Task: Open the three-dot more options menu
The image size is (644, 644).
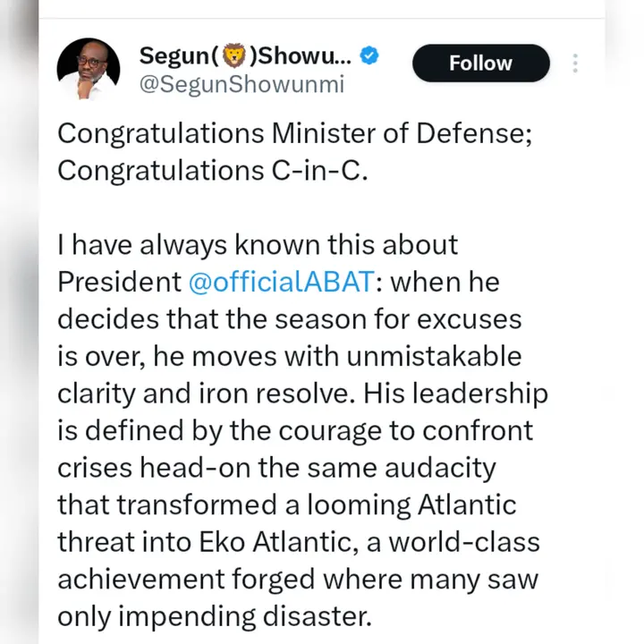Action: pos(575,64)
